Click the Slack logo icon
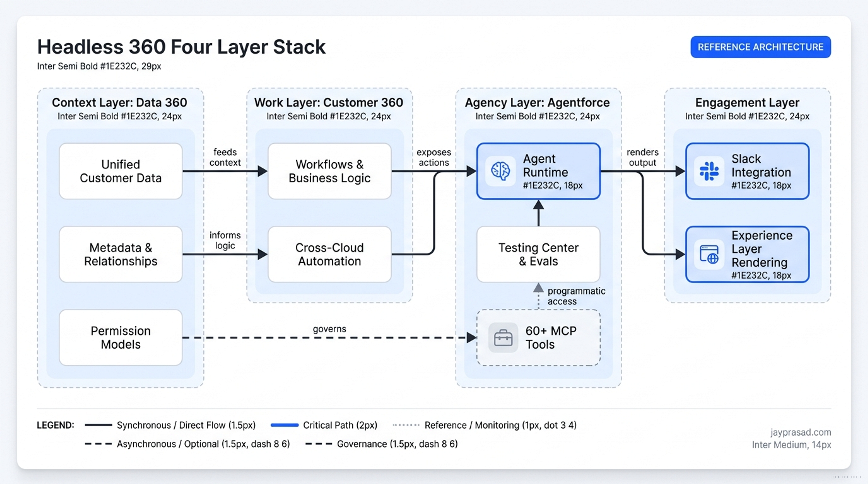 point(709,171)
